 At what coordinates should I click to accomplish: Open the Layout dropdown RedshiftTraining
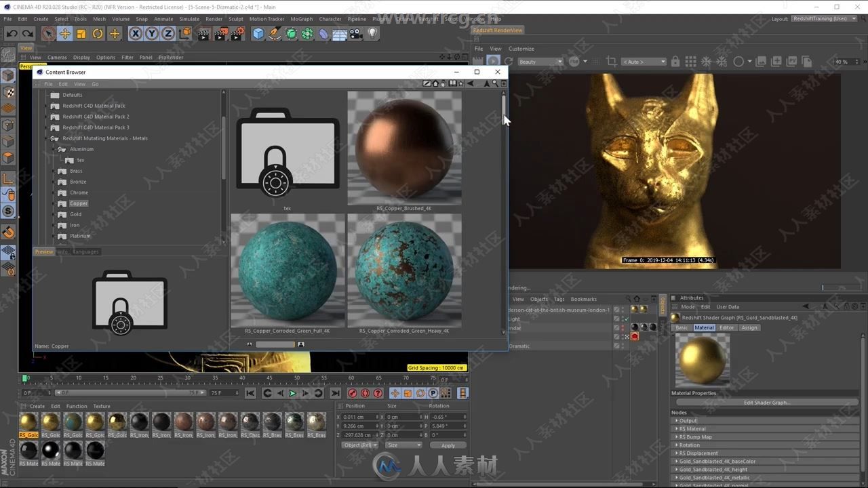(824, 18)
